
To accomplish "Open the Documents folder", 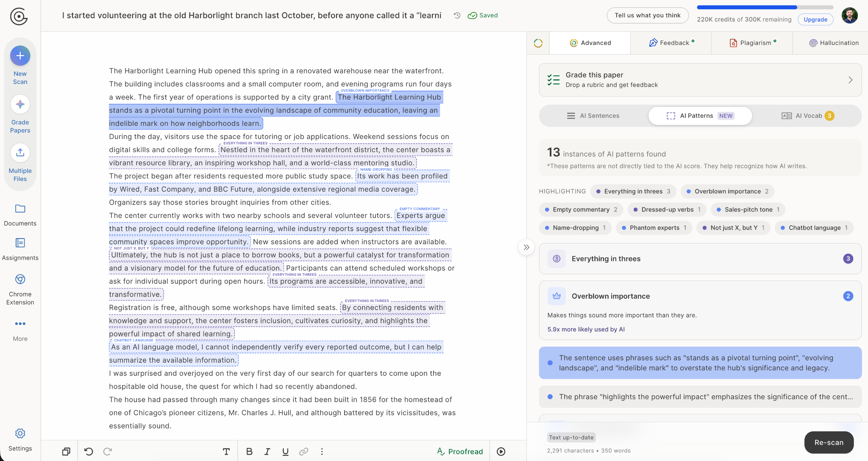I will [20, 215].
